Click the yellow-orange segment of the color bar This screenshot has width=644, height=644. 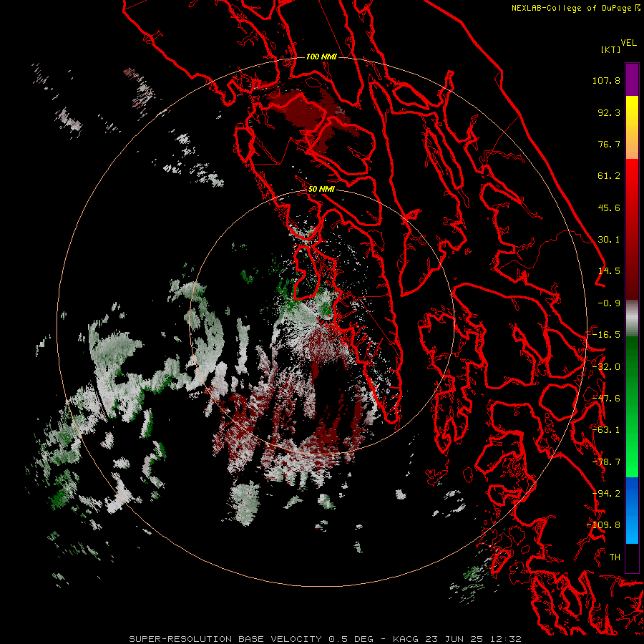tap(632, 127)
